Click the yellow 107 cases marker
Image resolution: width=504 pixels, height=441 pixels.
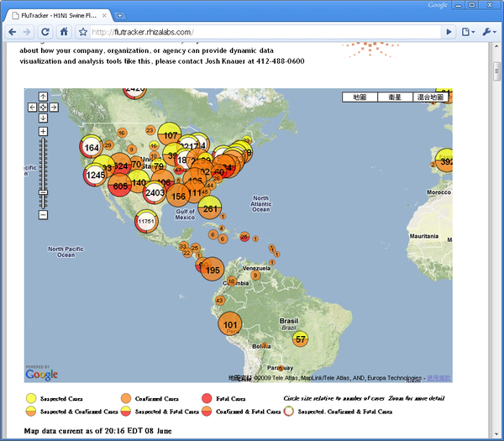coord(170,134)
